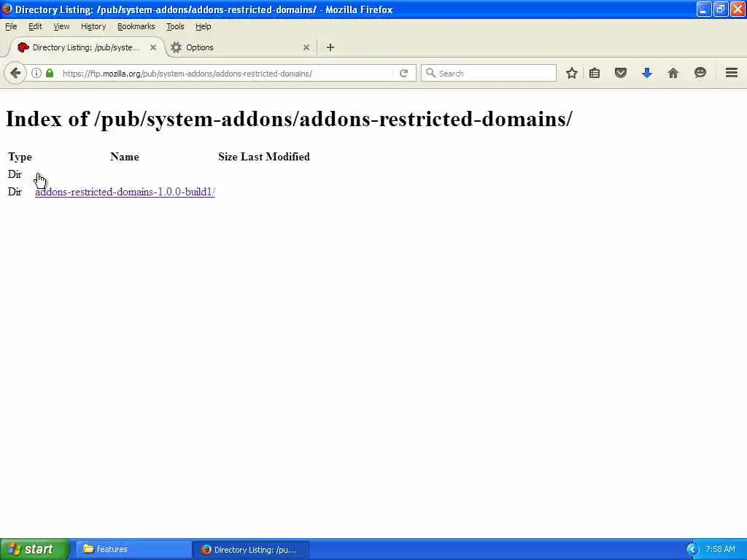Close the Directory Listing tab

tap(153, 47)
